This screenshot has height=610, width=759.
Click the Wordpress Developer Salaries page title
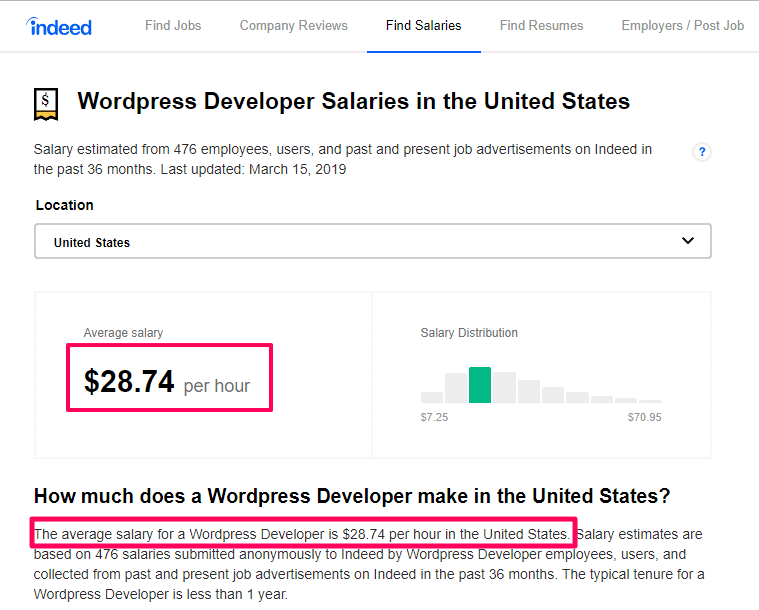tap(353, 101)
